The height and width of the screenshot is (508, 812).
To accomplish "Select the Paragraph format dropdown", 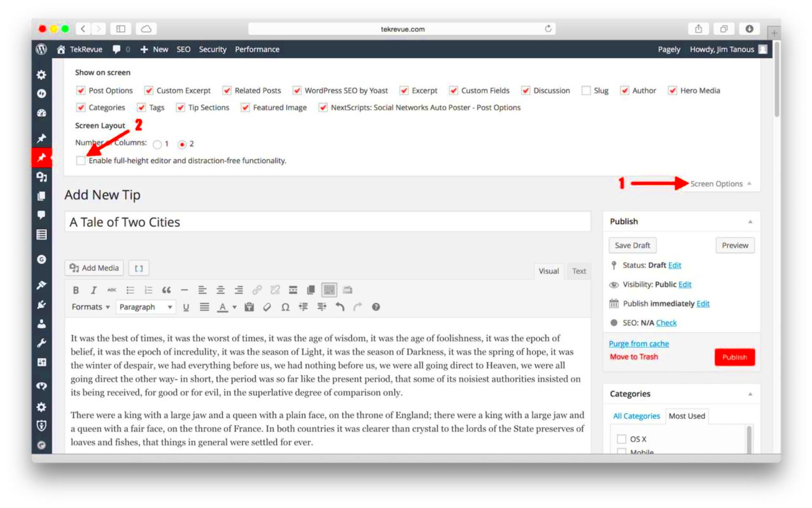I will coord(143,307).
